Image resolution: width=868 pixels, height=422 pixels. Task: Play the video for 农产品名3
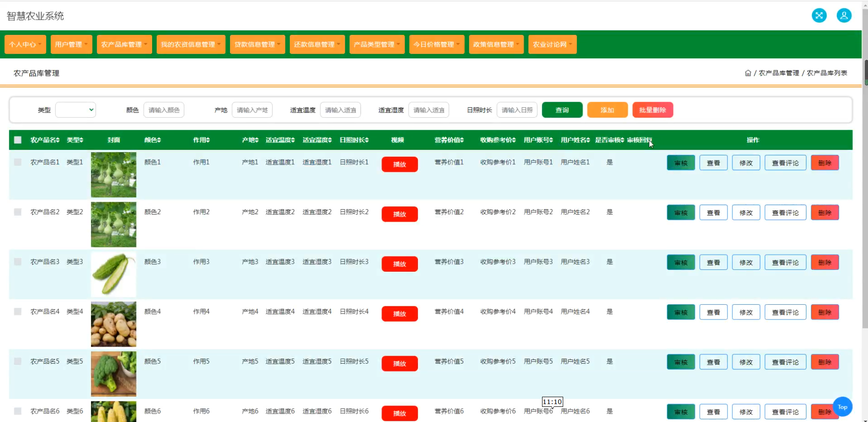click(x=400, y=264)
